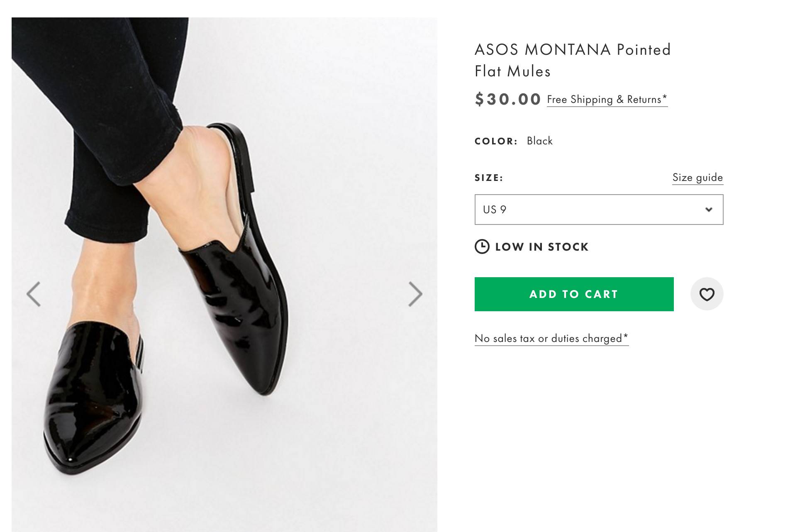Click the LOW IN STOCK text
Image resolution: width=795 pixels, height=532 pixels.
pyautogui.click(x=542, y=247)
